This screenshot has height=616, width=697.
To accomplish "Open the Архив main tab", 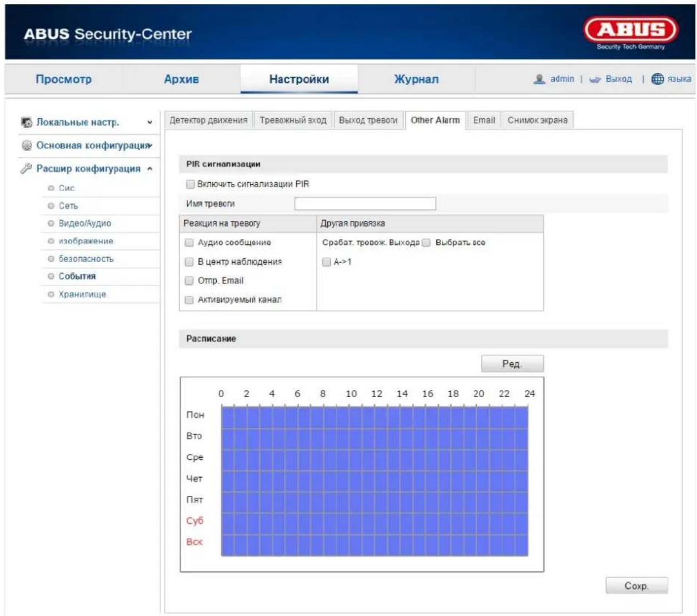I will [x=181, y=79].
